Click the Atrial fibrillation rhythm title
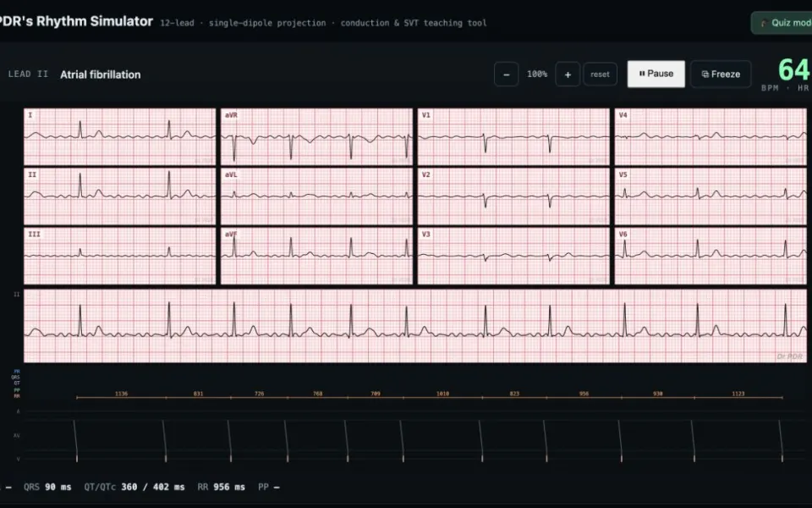This screenshot has width=812, height=508. [101, 75]
